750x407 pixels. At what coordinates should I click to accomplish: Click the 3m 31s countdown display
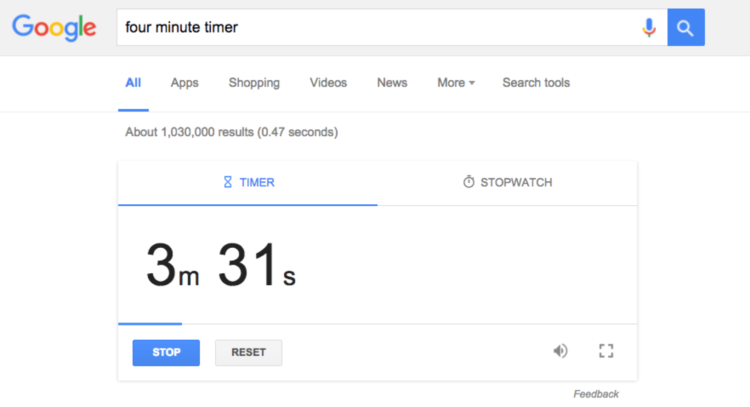221,266
